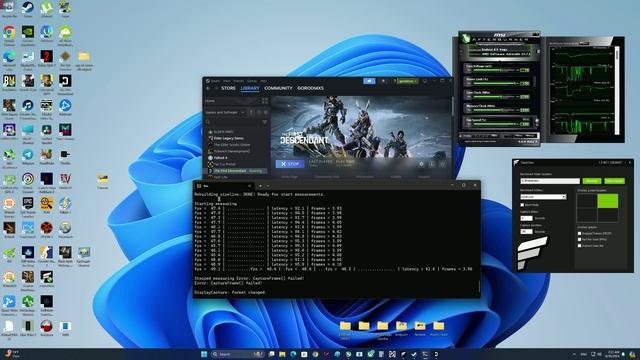The height and width of the screenshot is (360, 640).
Task: Go to STORE tab in Steam
Action: 228,88
